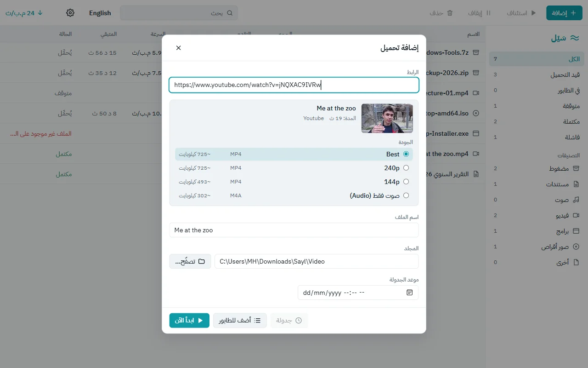This screenshot has height=368, width=588.
Task: Click السرعة column header
Action: point(158,34)
